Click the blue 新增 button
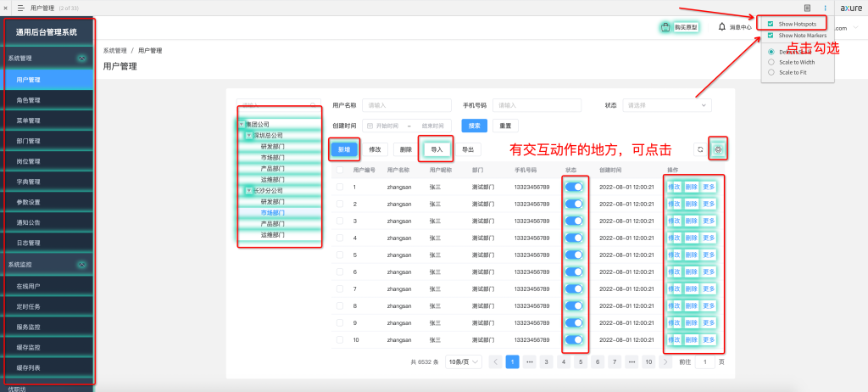Screen dimensions: 868x392 pos(343,149)
